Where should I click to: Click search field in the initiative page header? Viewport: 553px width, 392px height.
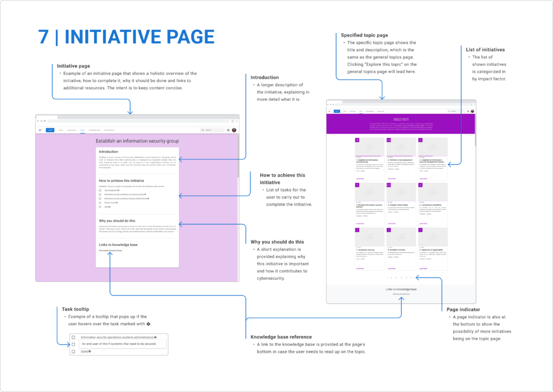tap(212, 130)
